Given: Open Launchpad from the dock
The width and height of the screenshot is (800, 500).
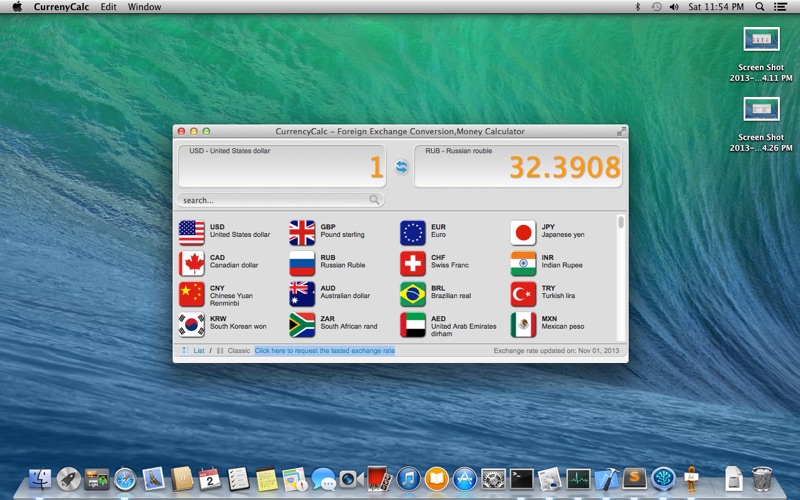Looking at the screenshot, I should click(68, 479).
